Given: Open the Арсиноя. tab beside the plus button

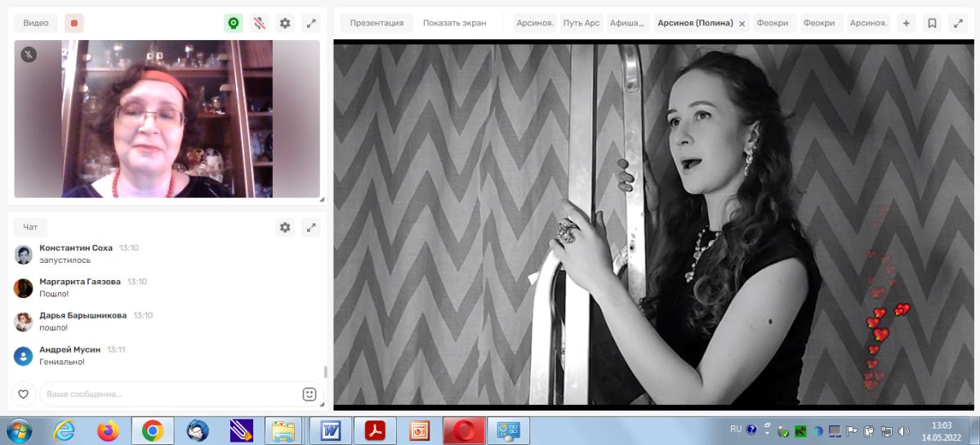Looking at the screenshot, I should [x=868, y=23].
